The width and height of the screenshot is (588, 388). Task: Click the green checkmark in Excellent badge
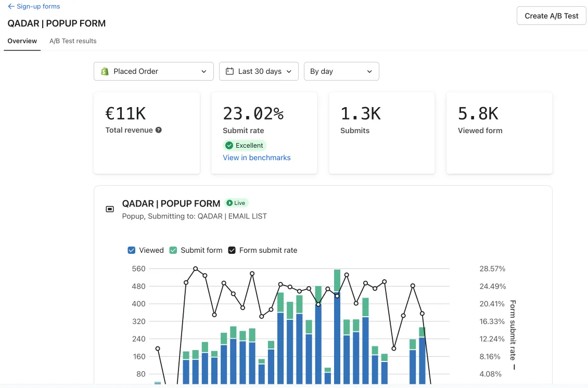pyautogui.click(x=229, y=146)
